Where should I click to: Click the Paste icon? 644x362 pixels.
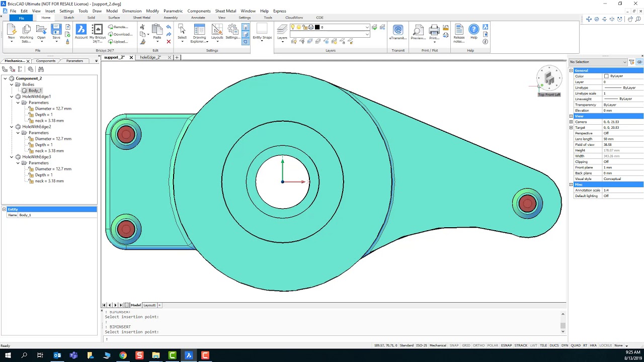pyautogui.click(x=157, y=30)
